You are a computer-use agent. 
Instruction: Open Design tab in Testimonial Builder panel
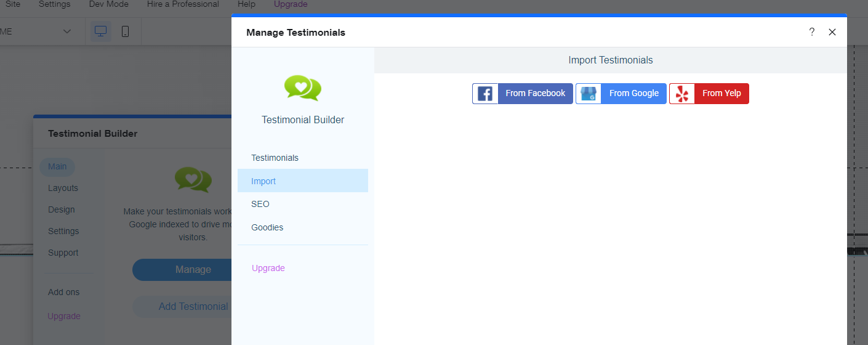(x=61, y=209)
